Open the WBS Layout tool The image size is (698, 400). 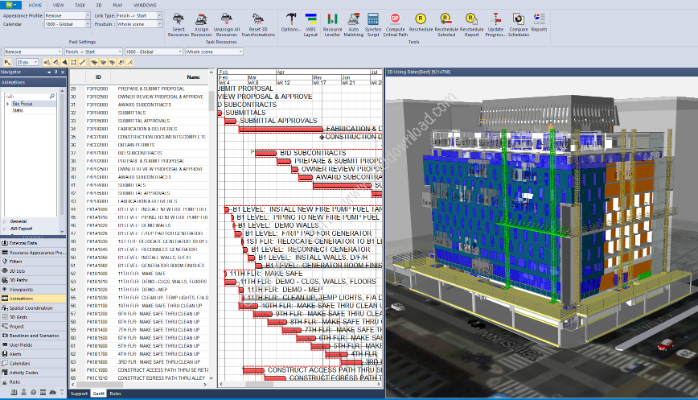click(x=311, y=24)
